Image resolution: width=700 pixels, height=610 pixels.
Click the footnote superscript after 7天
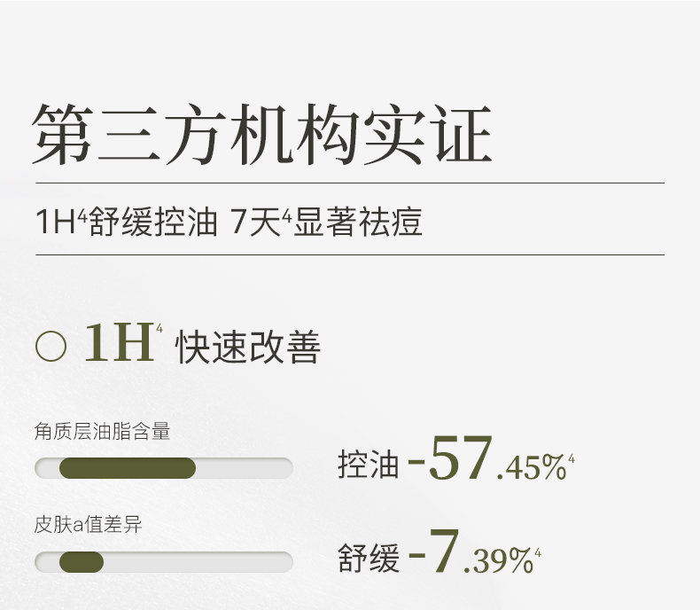coord(286,213)
